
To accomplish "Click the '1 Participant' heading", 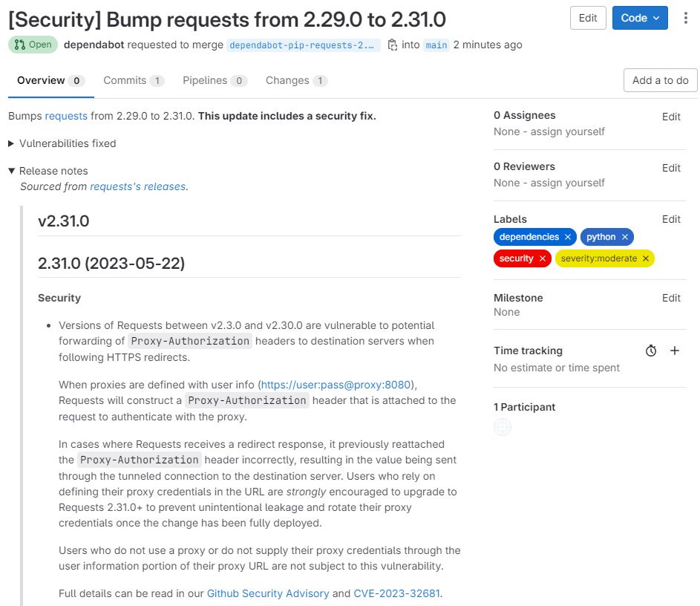I will 524,407.
